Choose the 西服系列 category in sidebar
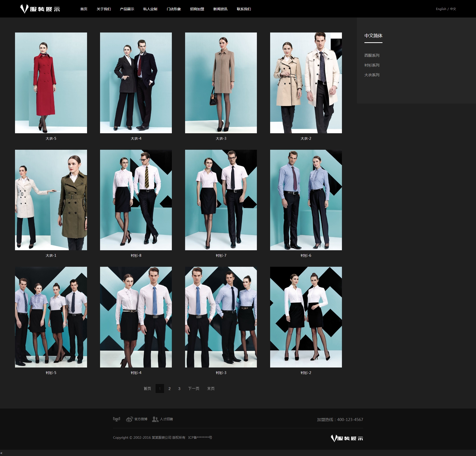Viewport: 476px width, 456px height. pyautogui.click(x=372, y=55)
